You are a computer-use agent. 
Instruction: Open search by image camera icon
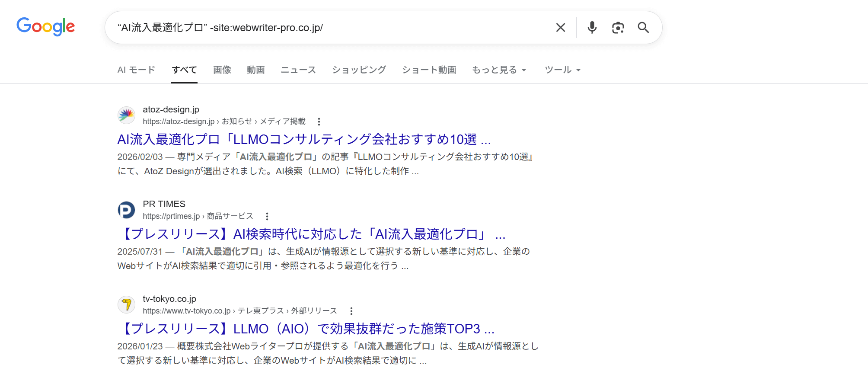618,28
